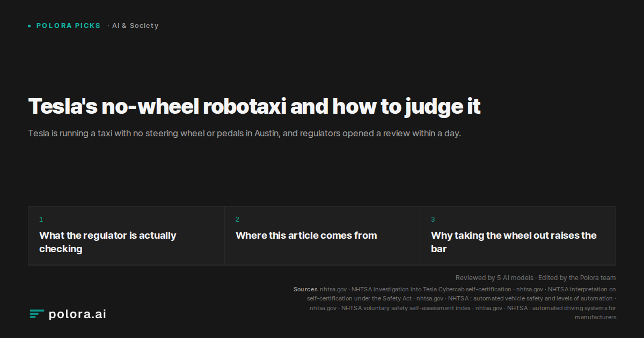644x338 pixels.
Task: Open card 'Where this article comes from'
Action: (322, 236)
